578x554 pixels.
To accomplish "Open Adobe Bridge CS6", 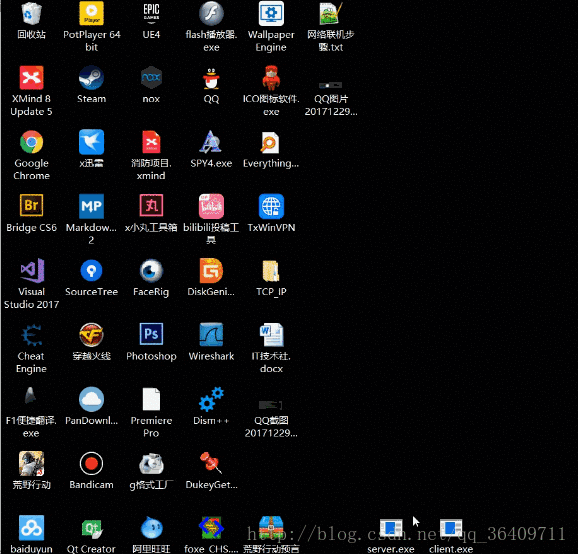I will point(31,205).
